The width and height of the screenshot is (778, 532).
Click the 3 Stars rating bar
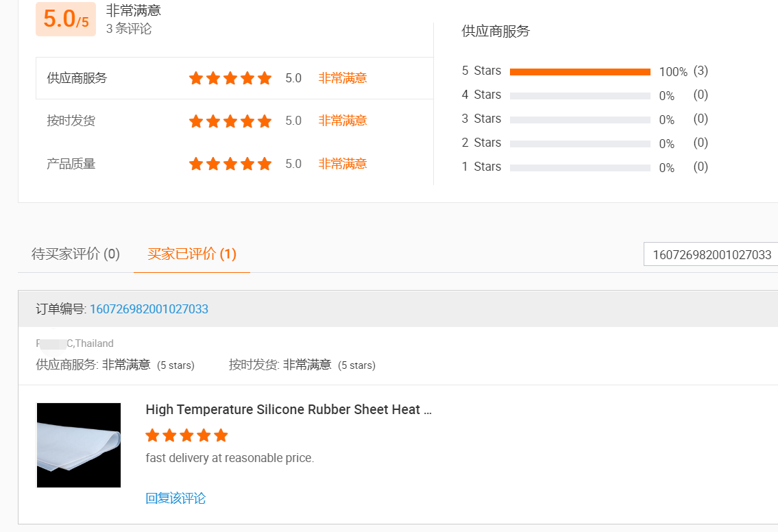point(580,120)
